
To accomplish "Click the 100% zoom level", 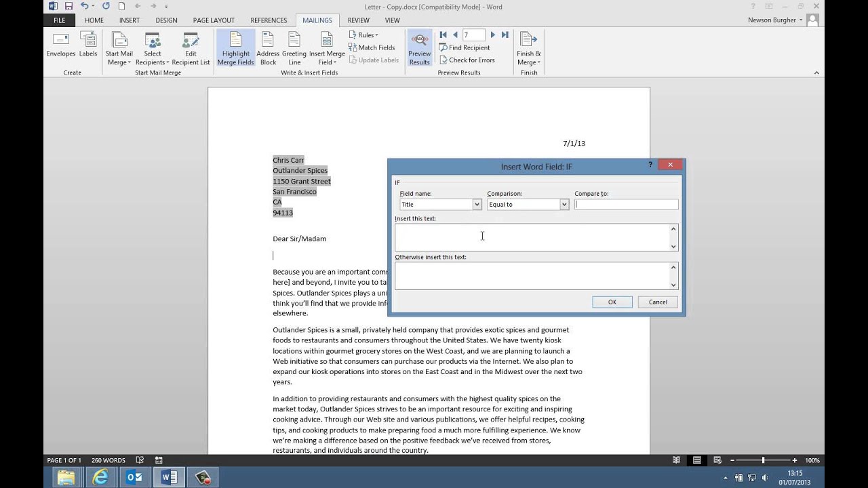I will click(x=812, y=460).
